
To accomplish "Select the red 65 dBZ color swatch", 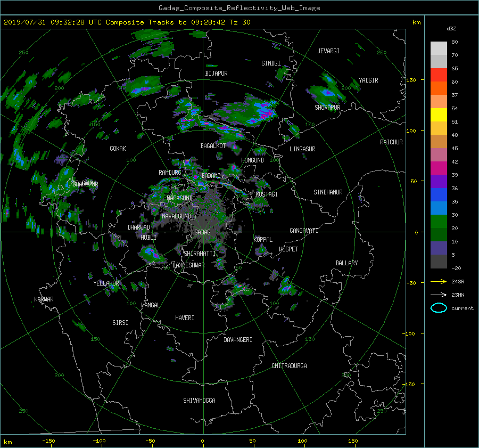I will 439,75.
